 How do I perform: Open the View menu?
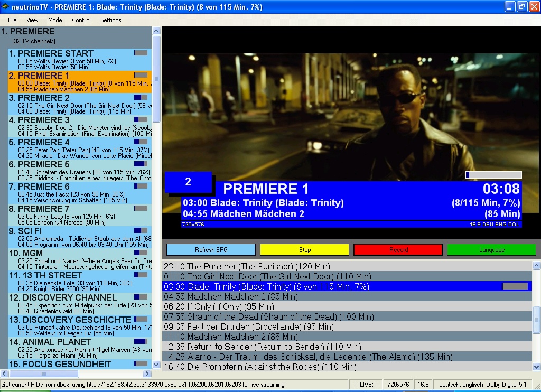coord(32,20)
